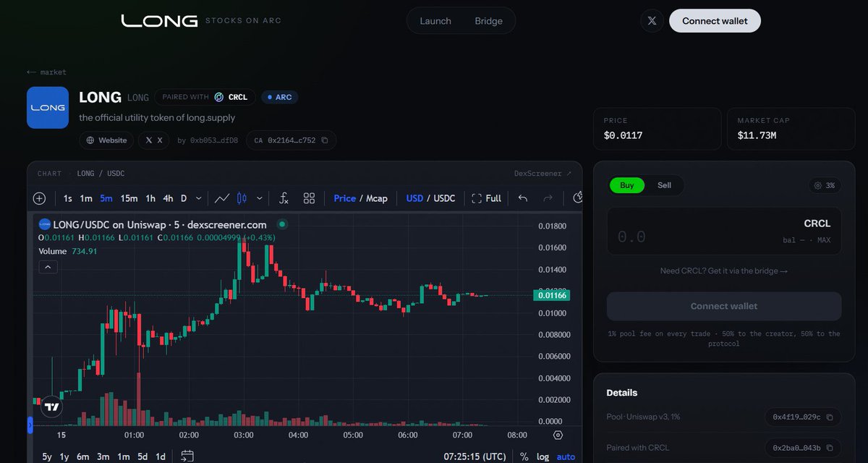Viewport: 868px width, 463px height.
Task: Click the LONG logo in header
Action: (x=159, y=21)
